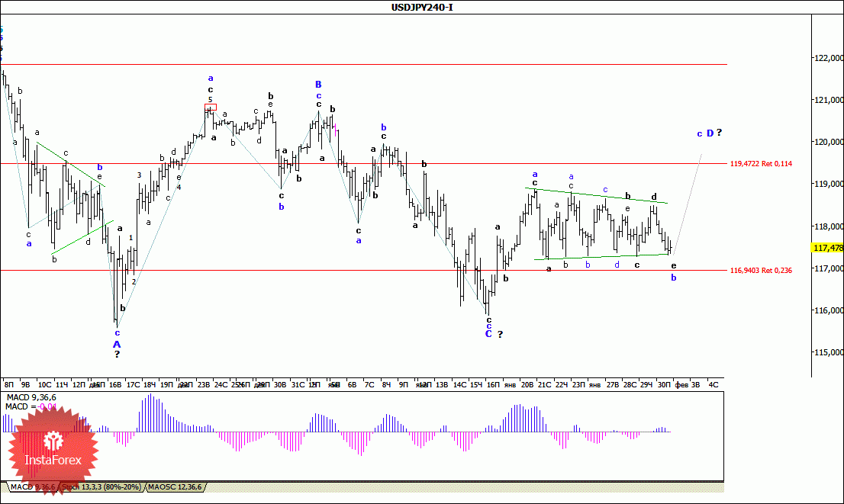Switch to the Stoch 13,3,3 tab
Viewport: 844px width, 504px height.
(101, 486)
